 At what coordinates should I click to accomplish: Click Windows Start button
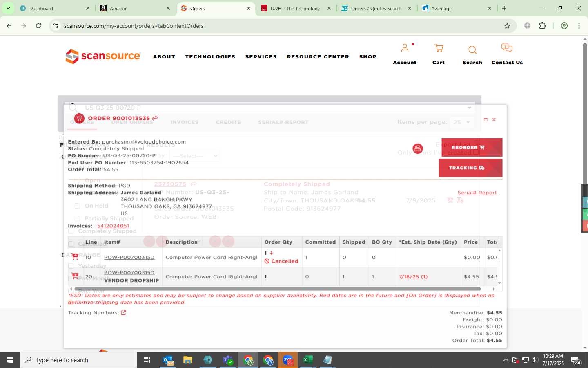10,360
